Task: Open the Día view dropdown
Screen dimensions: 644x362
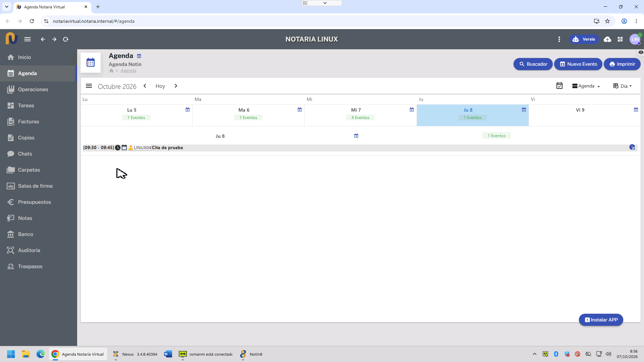Action: tap(623, 86)
